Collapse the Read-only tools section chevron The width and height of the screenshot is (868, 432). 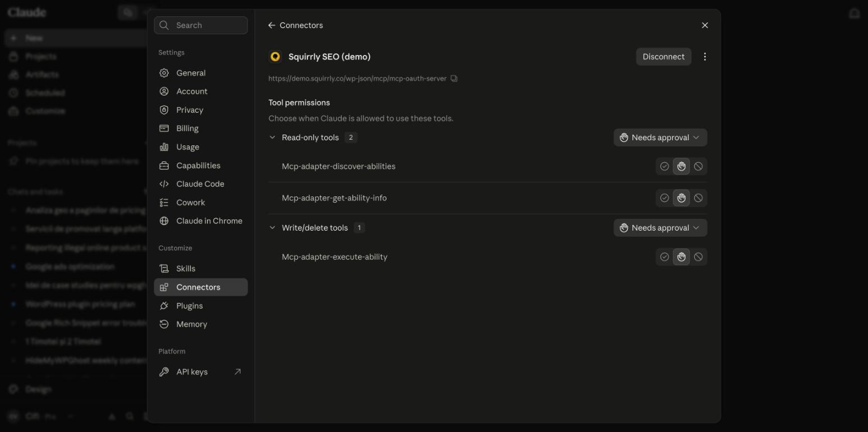point(272,137)
